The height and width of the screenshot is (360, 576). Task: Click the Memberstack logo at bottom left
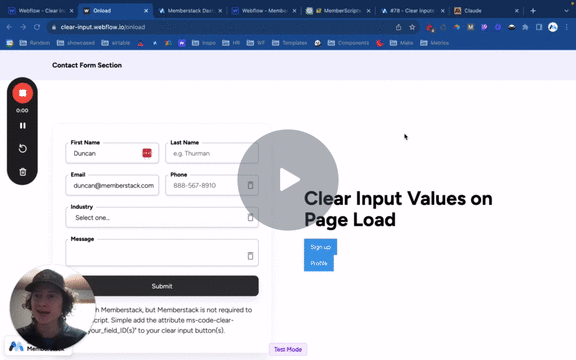pos(17,346)
